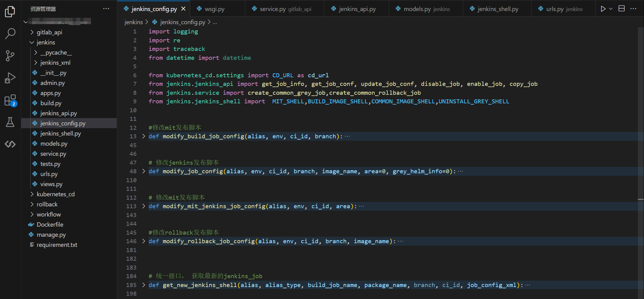644x299 pixels.
Task: Click folded ellipsis after modify_build_job_config
Action: tap(347, 136)
